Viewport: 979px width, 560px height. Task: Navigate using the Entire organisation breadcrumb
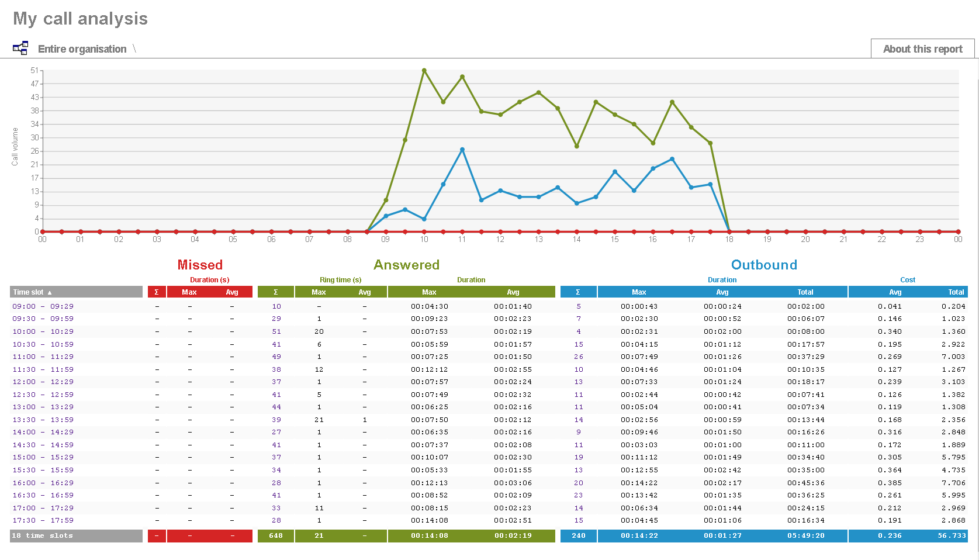[82, 49]
